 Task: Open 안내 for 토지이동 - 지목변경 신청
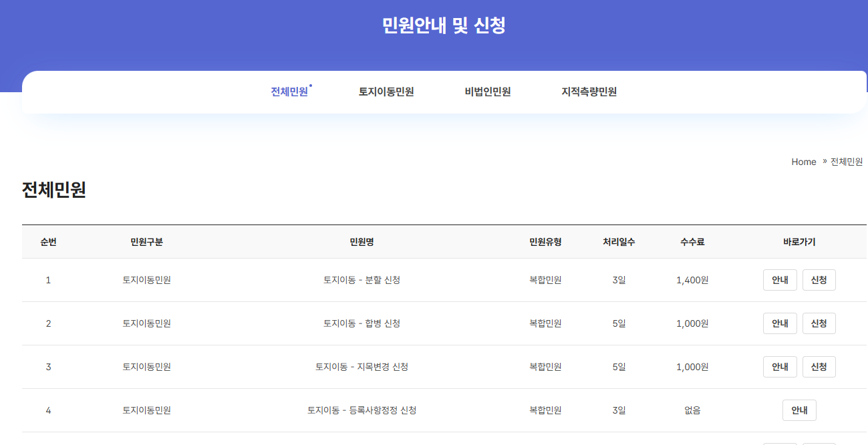pyautogui.click(x=780, y=367)
